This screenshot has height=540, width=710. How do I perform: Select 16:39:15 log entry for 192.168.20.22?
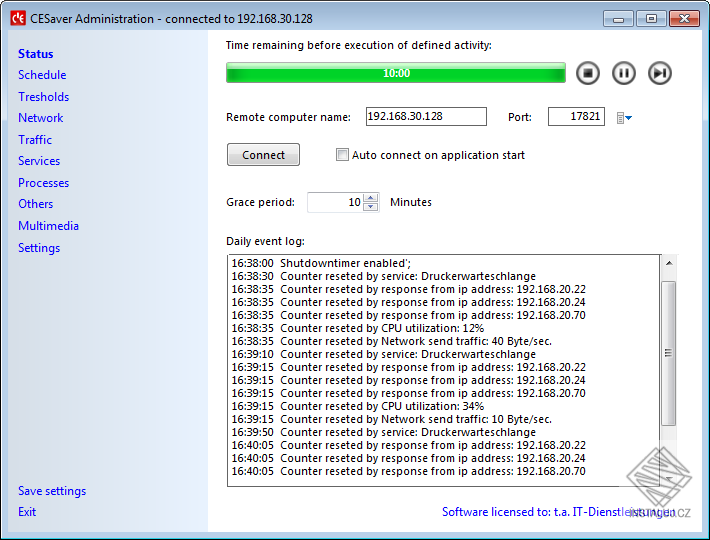tap(408, 367)
